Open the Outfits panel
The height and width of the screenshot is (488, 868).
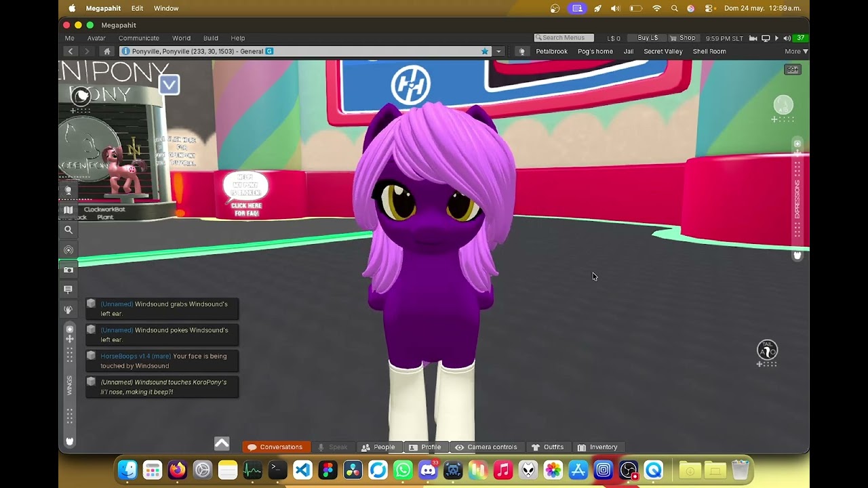tap(548, 447)
